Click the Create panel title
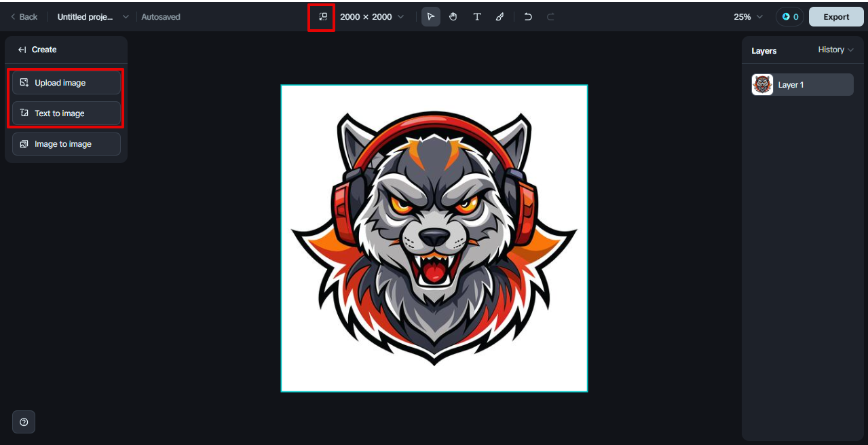 (x=44, y=50)
